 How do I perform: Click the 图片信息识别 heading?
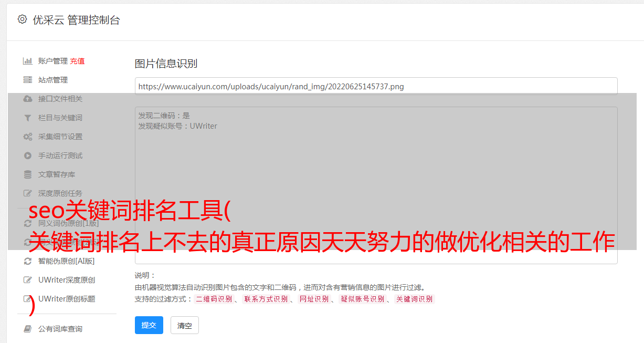166,64
